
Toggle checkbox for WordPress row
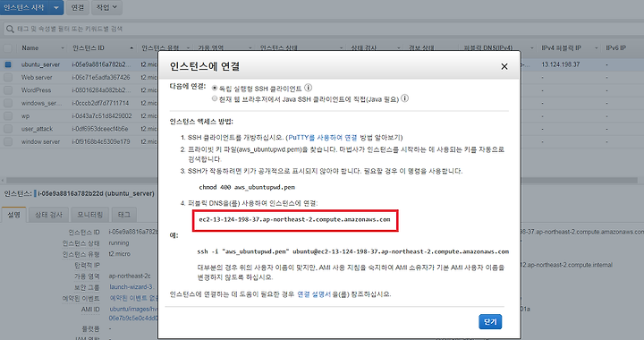8,90
